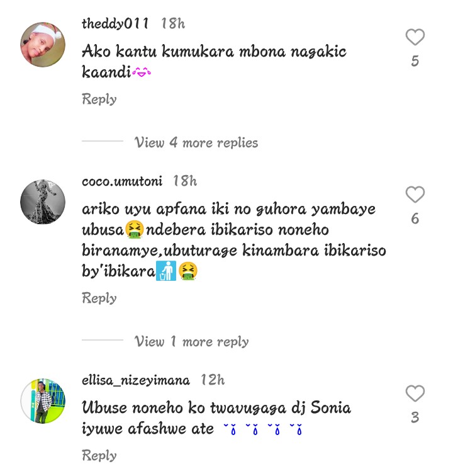Reply to theddy011's comment
This screenshot has width=453, height=476.
[99, 99]
